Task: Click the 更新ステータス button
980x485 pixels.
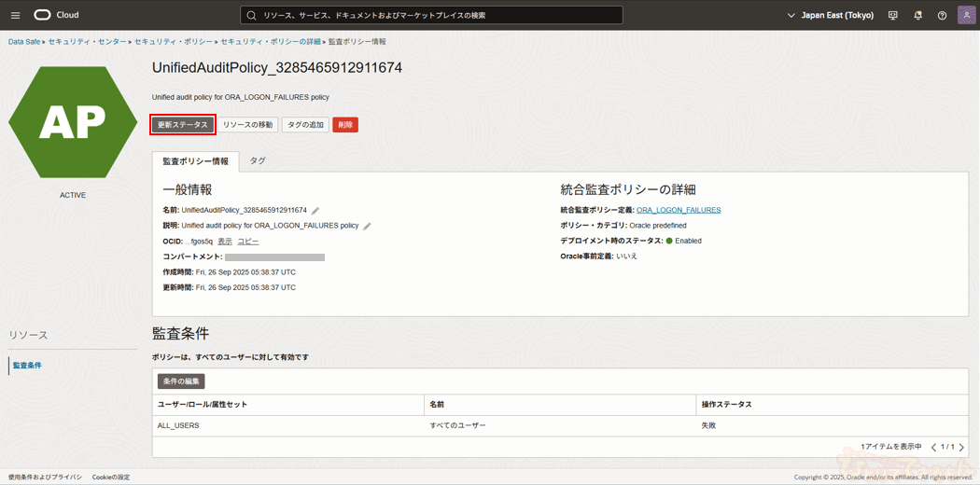Action: point(183,125)
